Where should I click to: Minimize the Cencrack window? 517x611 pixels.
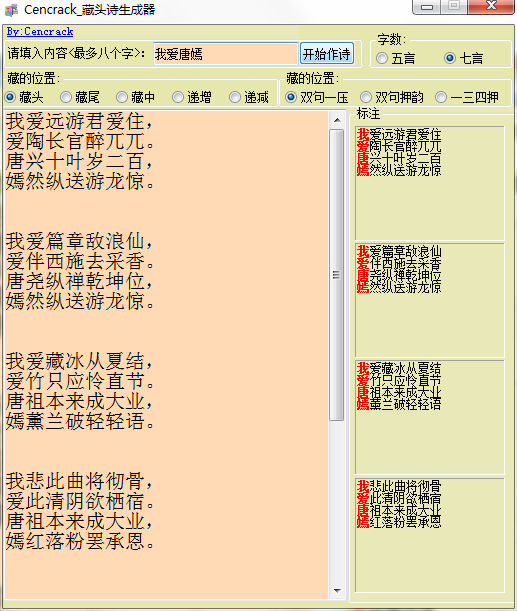(x=427, y=7)
